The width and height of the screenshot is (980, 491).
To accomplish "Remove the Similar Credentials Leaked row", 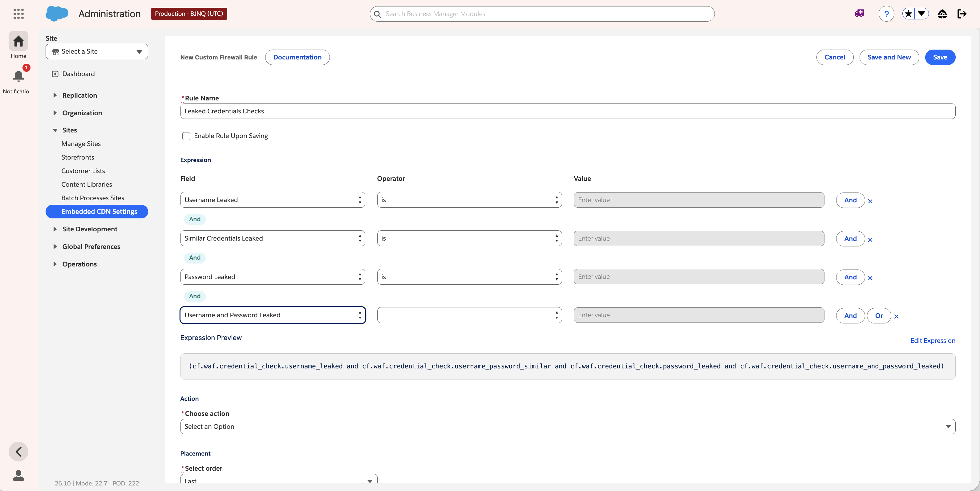I will 870,239.
